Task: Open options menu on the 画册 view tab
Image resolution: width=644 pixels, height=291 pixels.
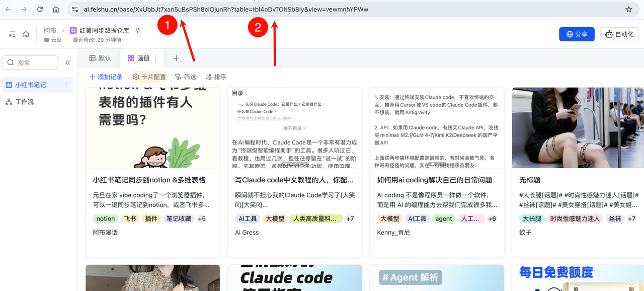Action: pos(154,58)
